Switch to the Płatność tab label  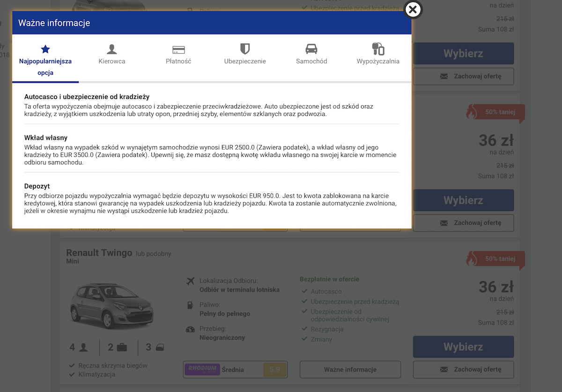point(178,61)
